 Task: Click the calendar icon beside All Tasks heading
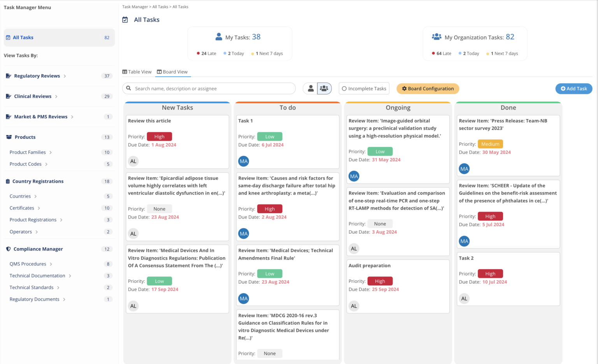pos(125,19)
